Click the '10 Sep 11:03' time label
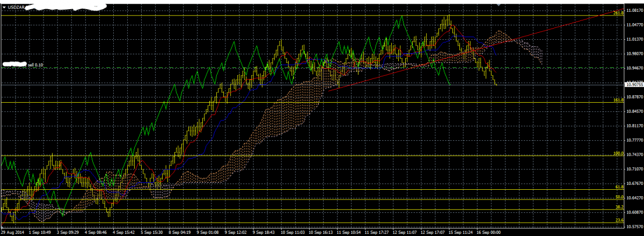Image resolution: width=644 pixels, height=236 pixels. [x=292, y=233]
